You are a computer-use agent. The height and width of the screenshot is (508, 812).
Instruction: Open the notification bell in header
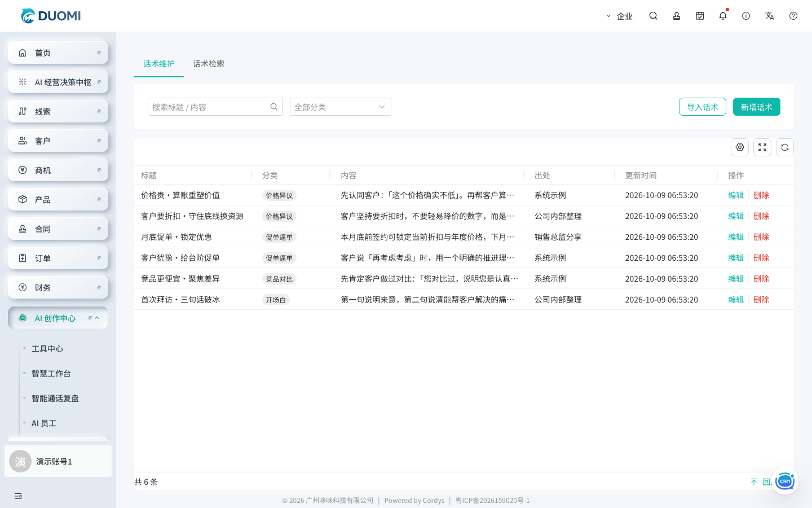[x=723, y=16]
